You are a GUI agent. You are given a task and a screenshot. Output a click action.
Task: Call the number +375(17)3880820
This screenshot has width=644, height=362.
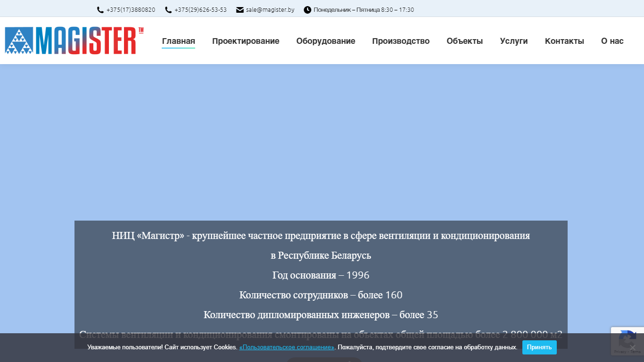coord(131,10)
